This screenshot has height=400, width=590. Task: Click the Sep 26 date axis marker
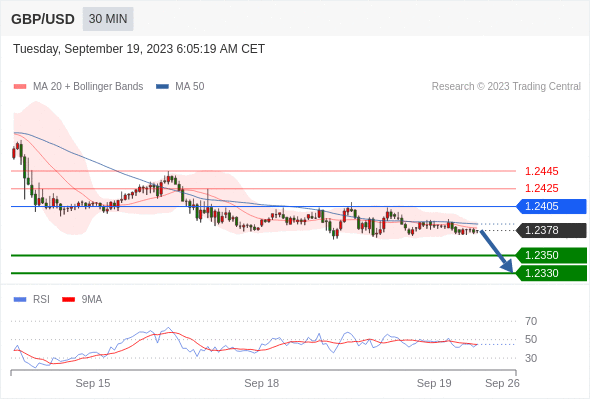[x=502, y=383]
